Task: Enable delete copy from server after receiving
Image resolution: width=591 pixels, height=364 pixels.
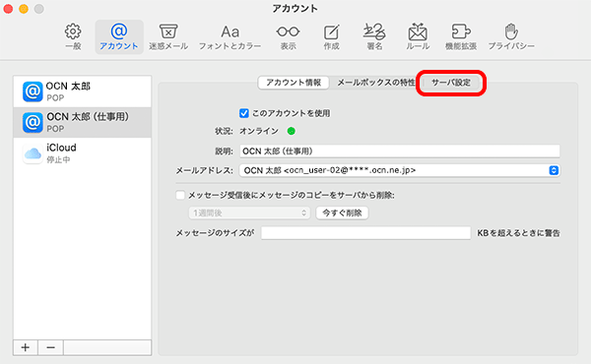Action: (x=180, y=196)
